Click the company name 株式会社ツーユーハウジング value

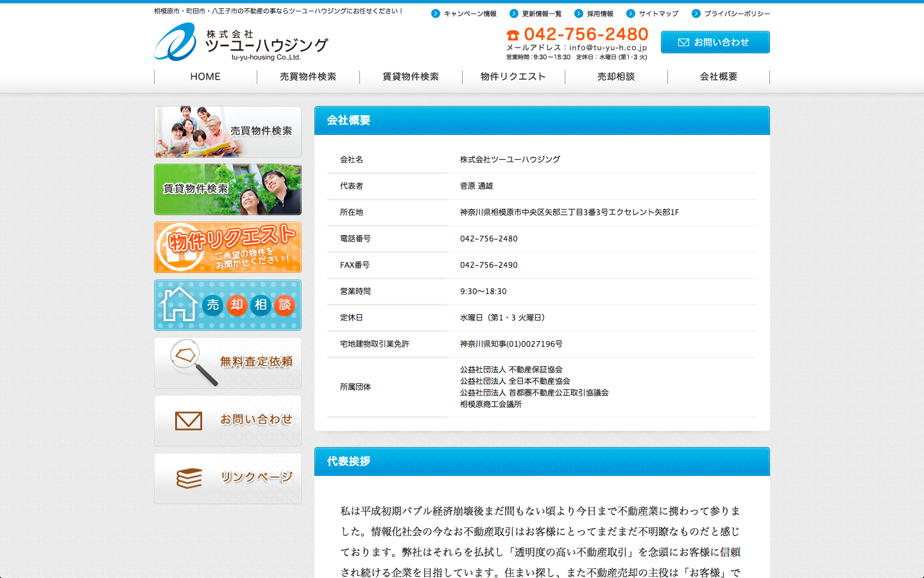point(510,159)
